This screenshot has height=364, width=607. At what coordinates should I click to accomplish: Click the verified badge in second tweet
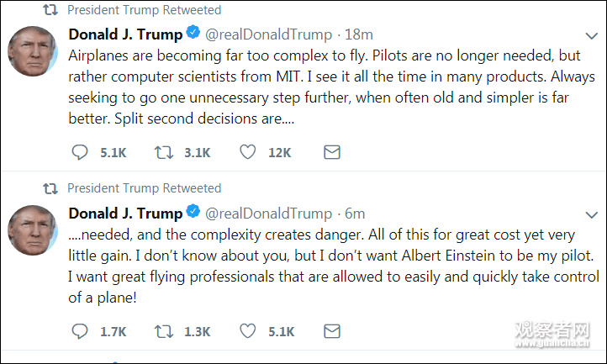coord(193,213)
